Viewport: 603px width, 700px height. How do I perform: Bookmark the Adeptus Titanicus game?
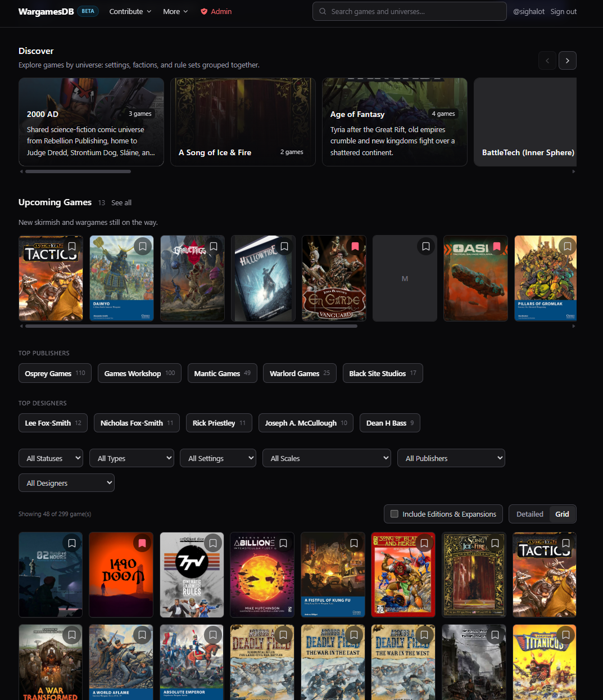click(x=566, y=635)
